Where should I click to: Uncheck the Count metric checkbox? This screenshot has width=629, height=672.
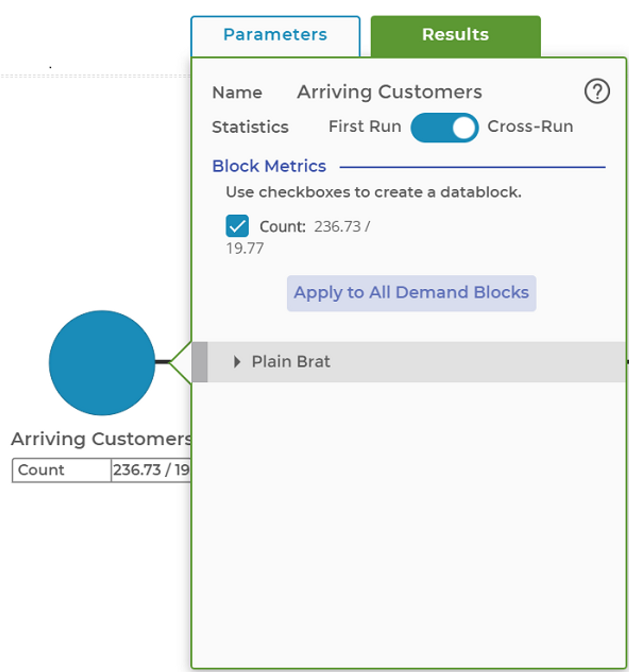(x=237, y=226)
